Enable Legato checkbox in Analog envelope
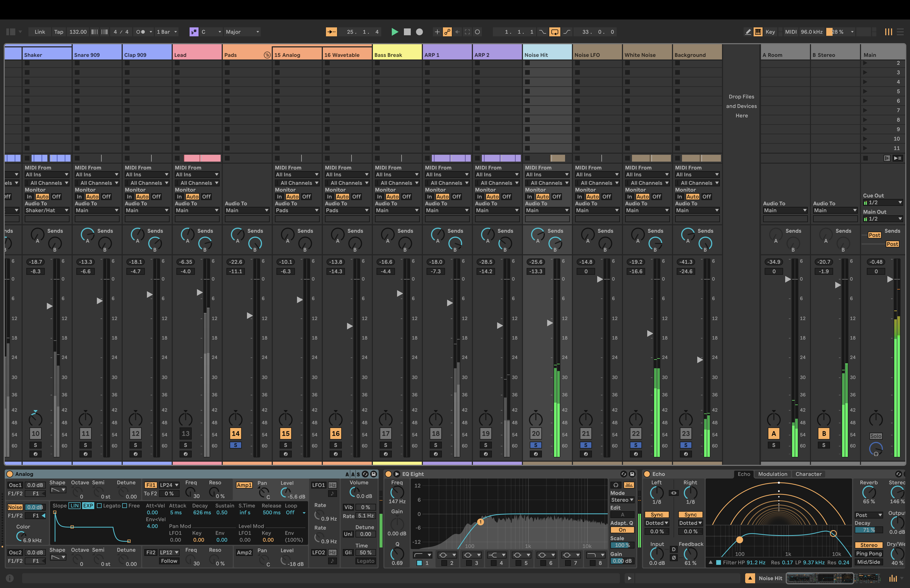Image resolution: width=910 pixels, height=588 pixels. click(x=99, y=506)
